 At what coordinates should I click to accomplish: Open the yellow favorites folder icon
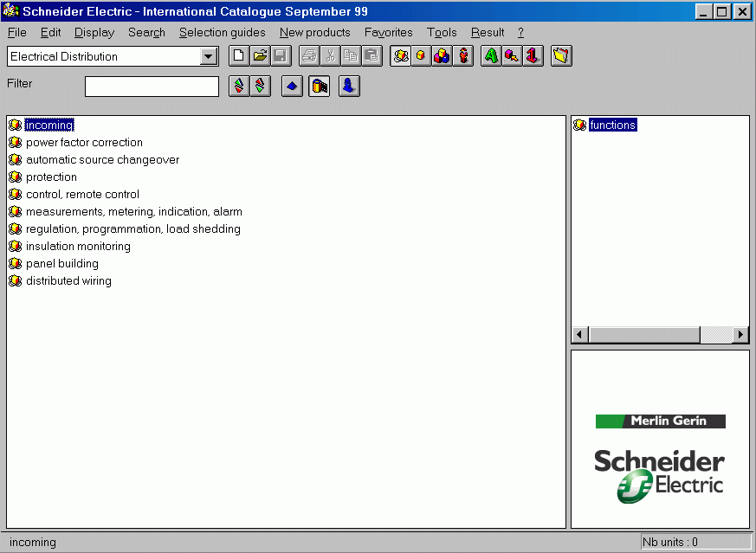click(x=561, y=56)
